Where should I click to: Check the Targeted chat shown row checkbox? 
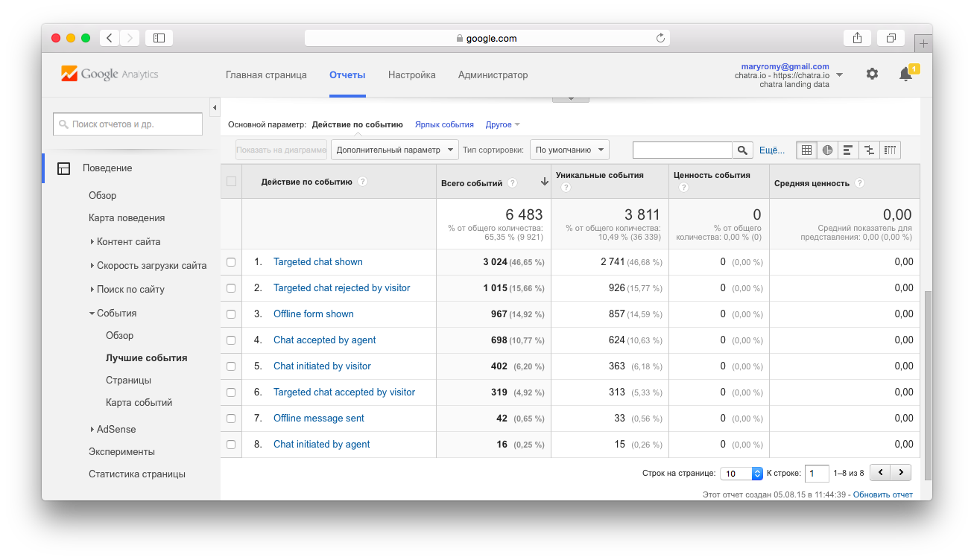[231, 262]
